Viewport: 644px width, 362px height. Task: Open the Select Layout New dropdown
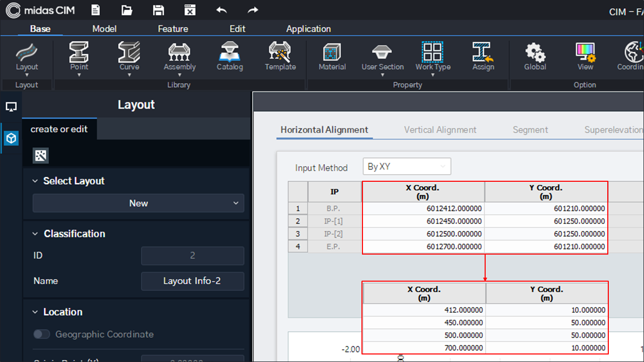(138, 203)
